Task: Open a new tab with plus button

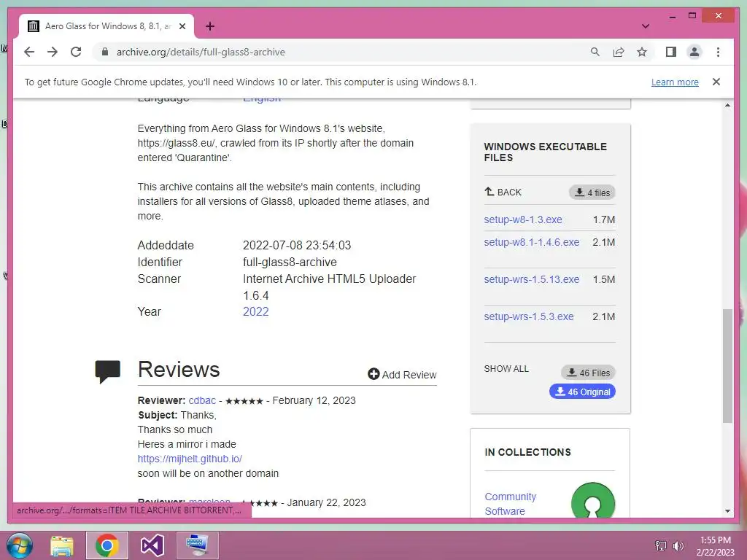Action: click(x=210, y=26)
